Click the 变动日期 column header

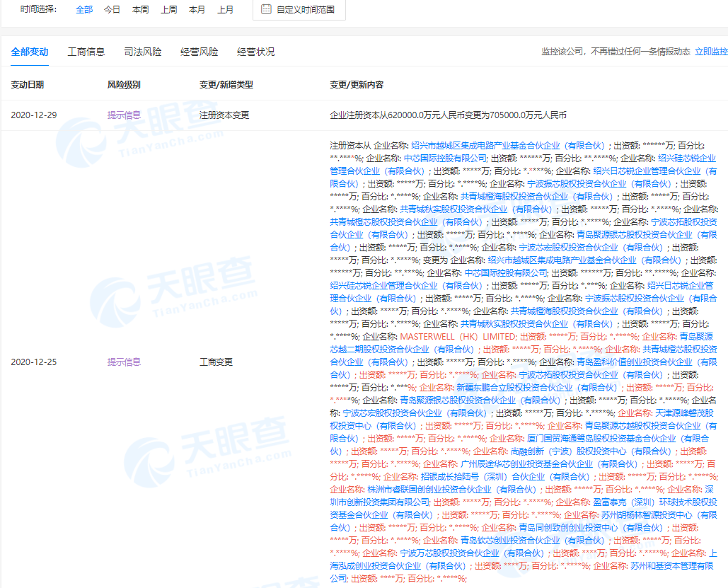[x=28, y=84]
